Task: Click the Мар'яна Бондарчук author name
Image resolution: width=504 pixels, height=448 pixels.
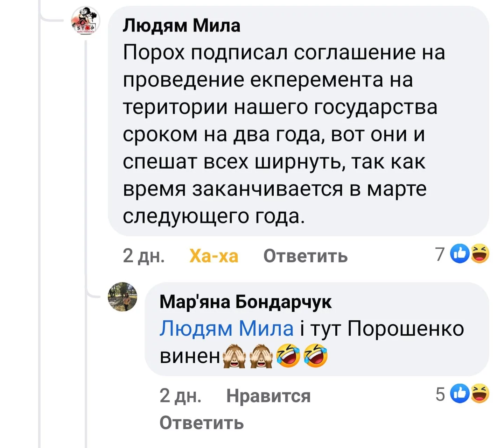Action: click(x=245, y=301)
